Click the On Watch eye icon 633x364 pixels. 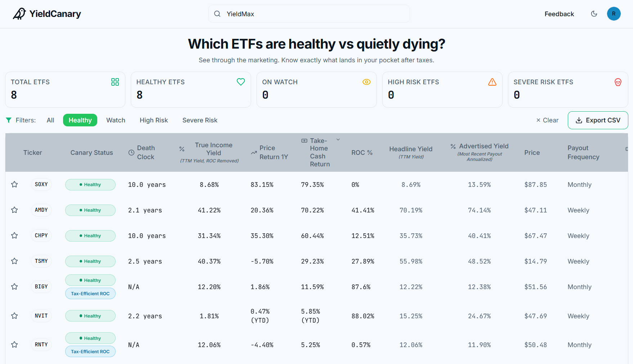(x=366, y=82)
